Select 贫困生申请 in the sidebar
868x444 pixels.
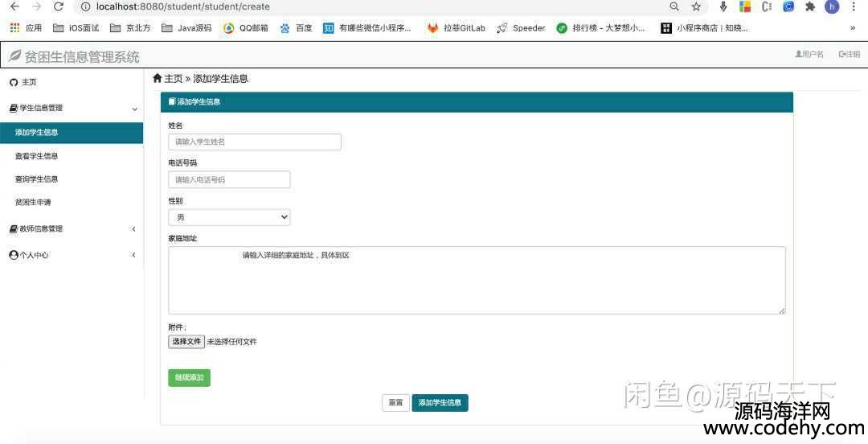[x=33, y=202]
